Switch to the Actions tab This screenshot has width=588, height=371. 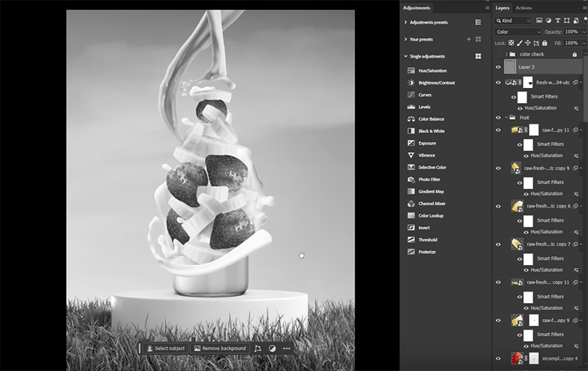coord(524,8)
